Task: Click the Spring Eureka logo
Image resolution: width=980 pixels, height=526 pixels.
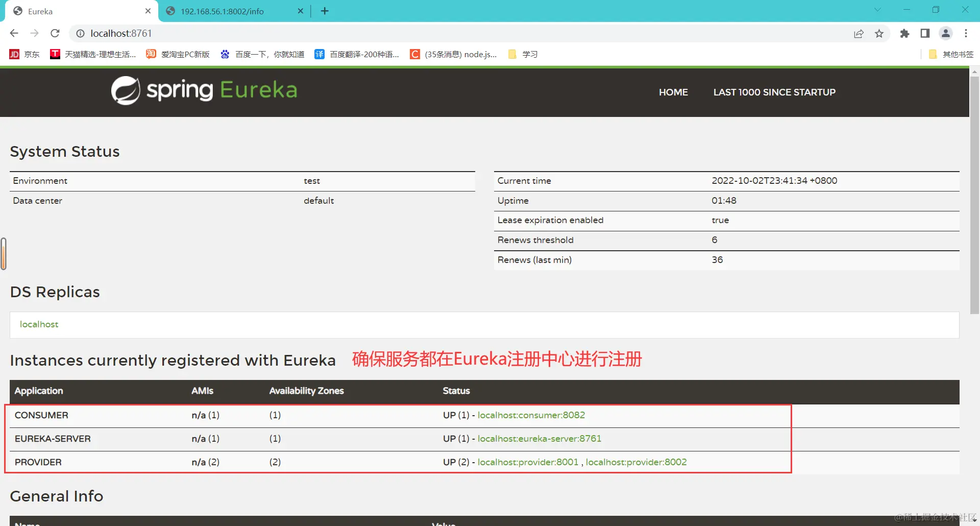Action: coord(204,90)
